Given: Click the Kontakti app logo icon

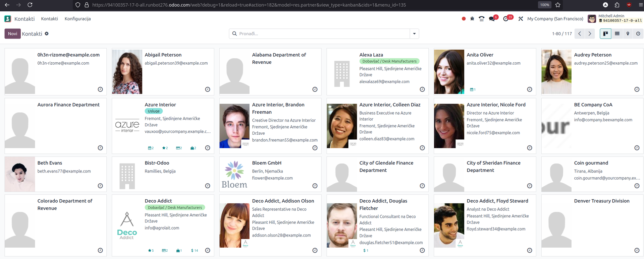Looking at the screenshot, I should click(8, 19).
